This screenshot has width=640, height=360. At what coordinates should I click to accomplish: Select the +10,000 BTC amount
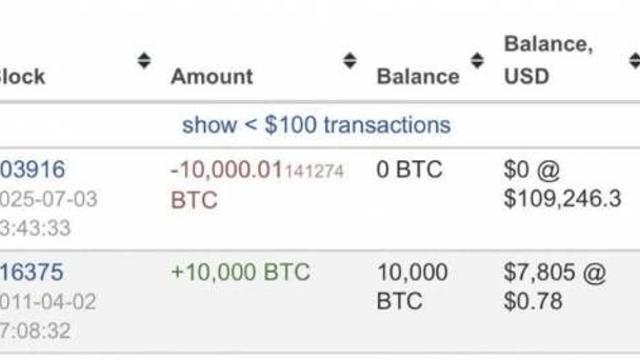[241, 272]
